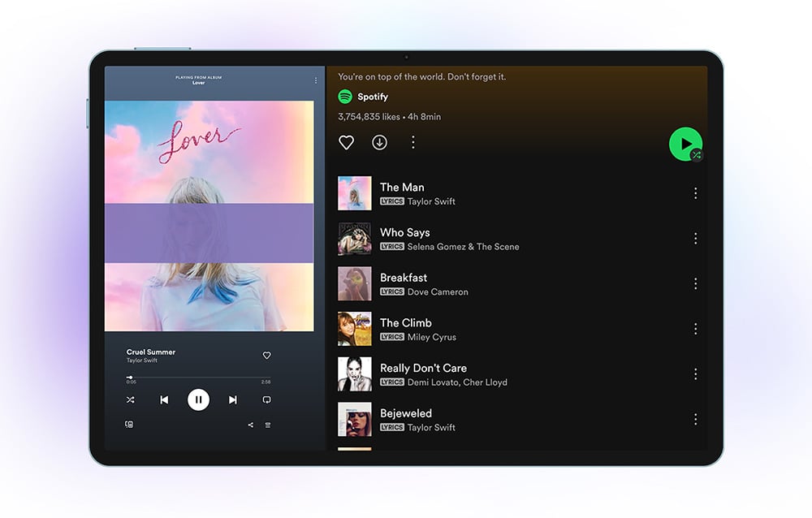
Task: Open playlist more options menu
Action: (412, 142)
